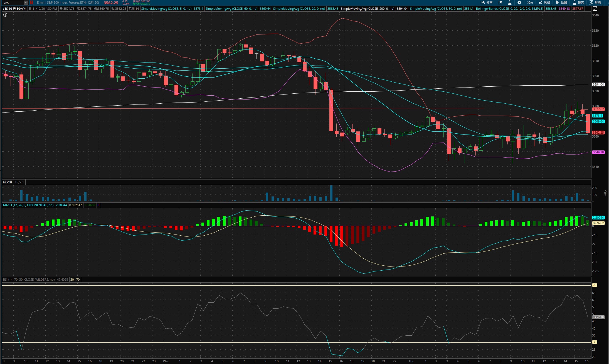Viewport: 609px width, 364px height.
Task: Click the instrument info card icon
Action: click(500, 3)
